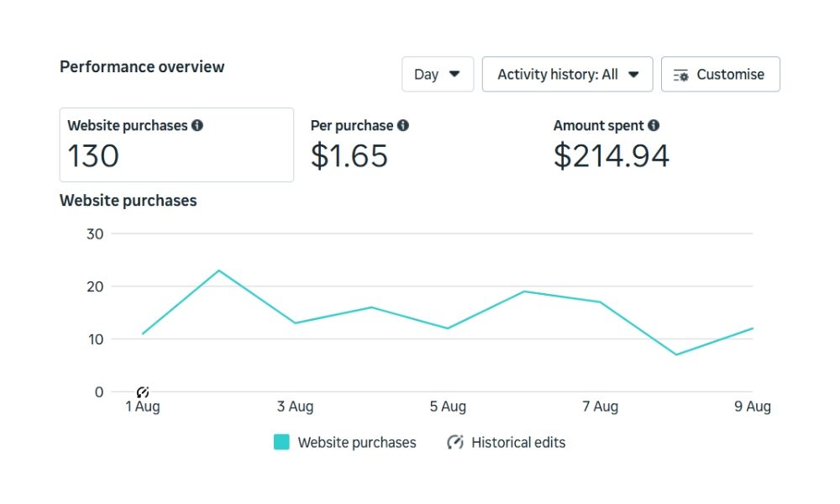Click the Per purchase info icon
The image size is (840, 504).
[x=403, y=125]
